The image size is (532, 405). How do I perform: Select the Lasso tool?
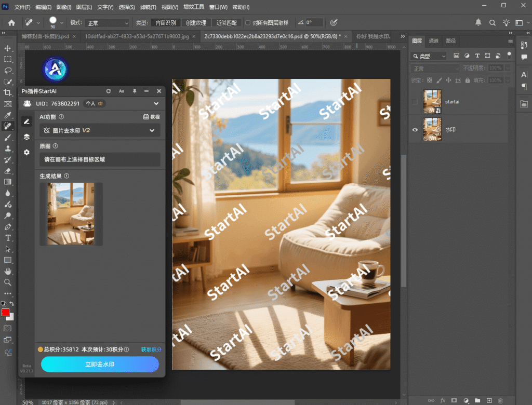[x=8, y=70]
